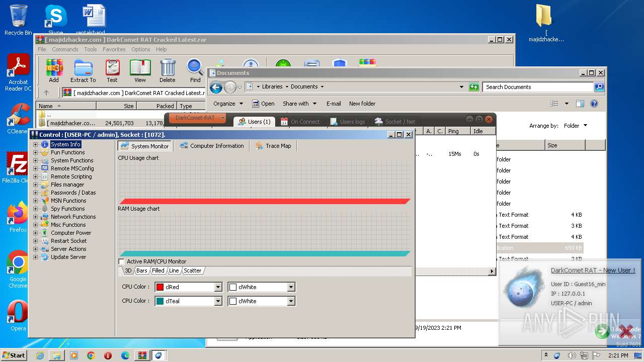Click Network Functions icon
The height and width of the screenshot is (362, 644).
pos(45,217)
